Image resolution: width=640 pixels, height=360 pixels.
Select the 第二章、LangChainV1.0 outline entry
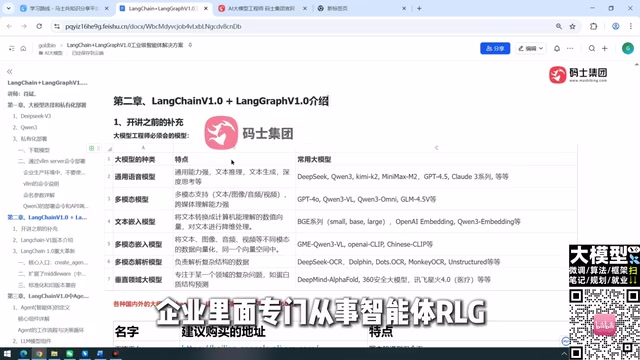click(x=47, y=217)
